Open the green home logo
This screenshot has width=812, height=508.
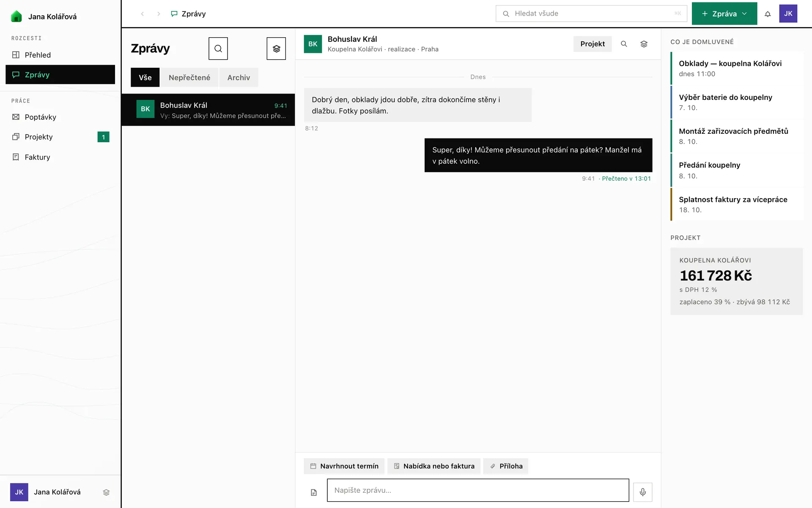click(16, 17)
